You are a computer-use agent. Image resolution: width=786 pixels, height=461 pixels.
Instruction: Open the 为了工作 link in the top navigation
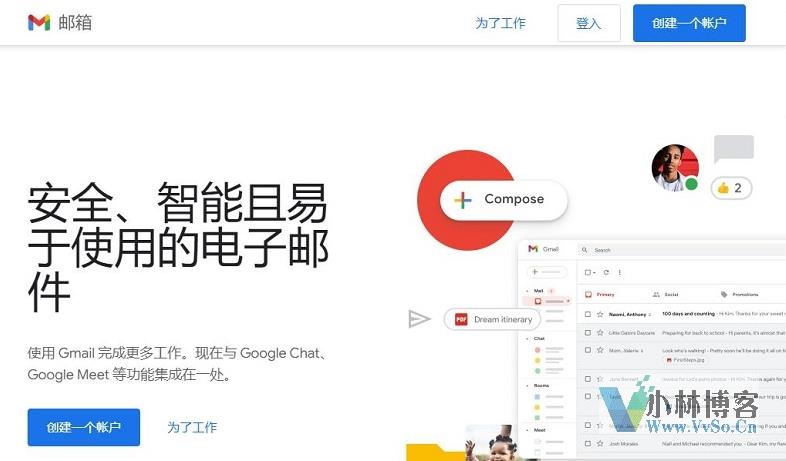pos(500,23)
